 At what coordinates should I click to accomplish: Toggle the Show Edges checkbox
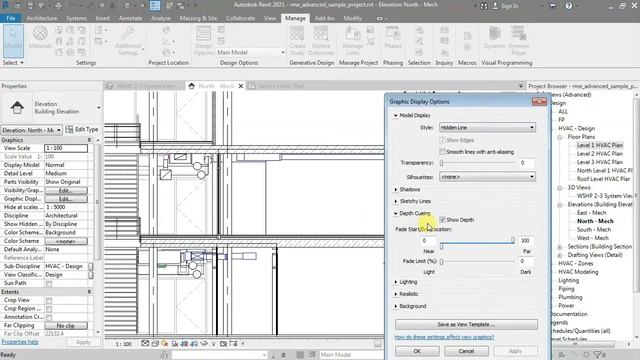442,140
